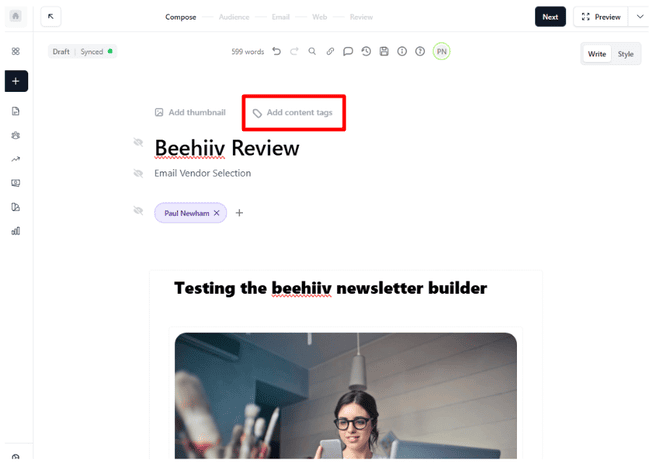Edit the Beehiiv Review title field
Image resolution: width=650 pixels, height=471 pixels.
tap(227, 148)
